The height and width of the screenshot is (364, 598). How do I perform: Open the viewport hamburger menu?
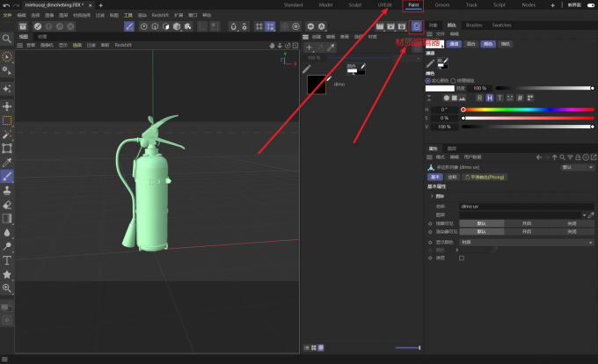click(20, 46)
